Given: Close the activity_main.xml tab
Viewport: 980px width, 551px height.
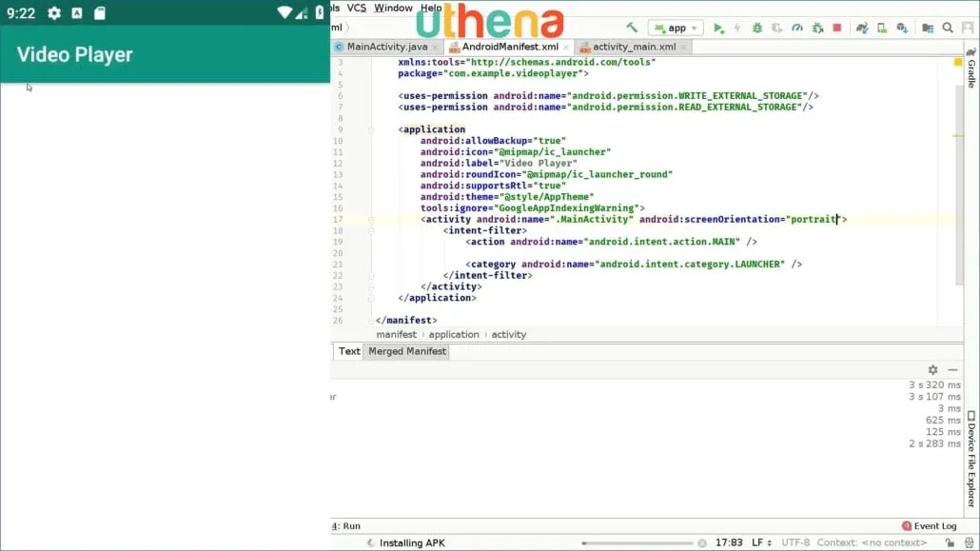Looking at the screenshot, I should pos(684,48).
